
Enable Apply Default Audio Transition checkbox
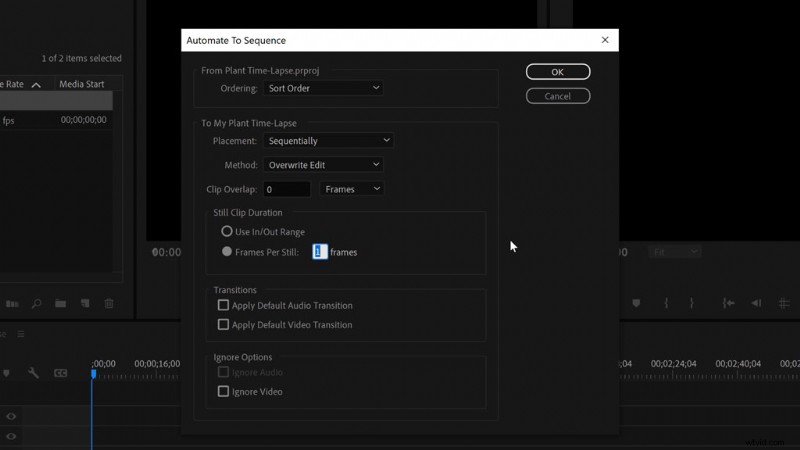click(223, 305)
